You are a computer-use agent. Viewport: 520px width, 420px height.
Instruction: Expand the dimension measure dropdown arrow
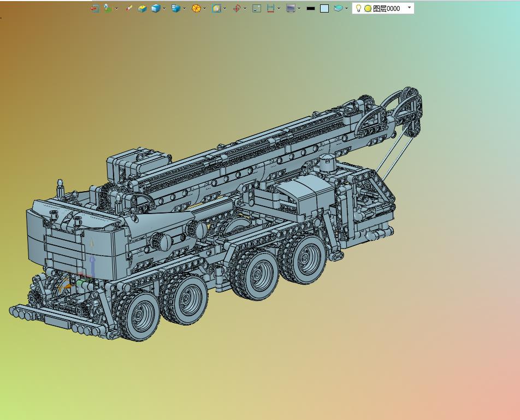[x=279, y=9]
